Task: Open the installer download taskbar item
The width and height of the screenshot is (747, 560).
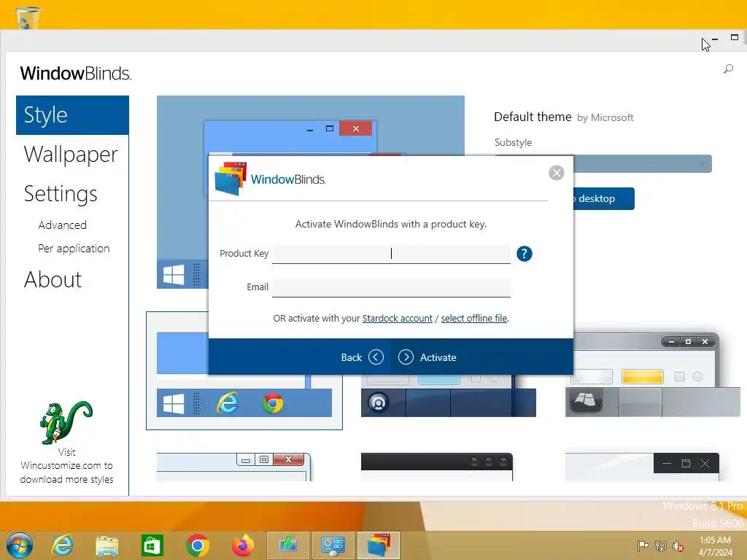Action: click(288, 545)
